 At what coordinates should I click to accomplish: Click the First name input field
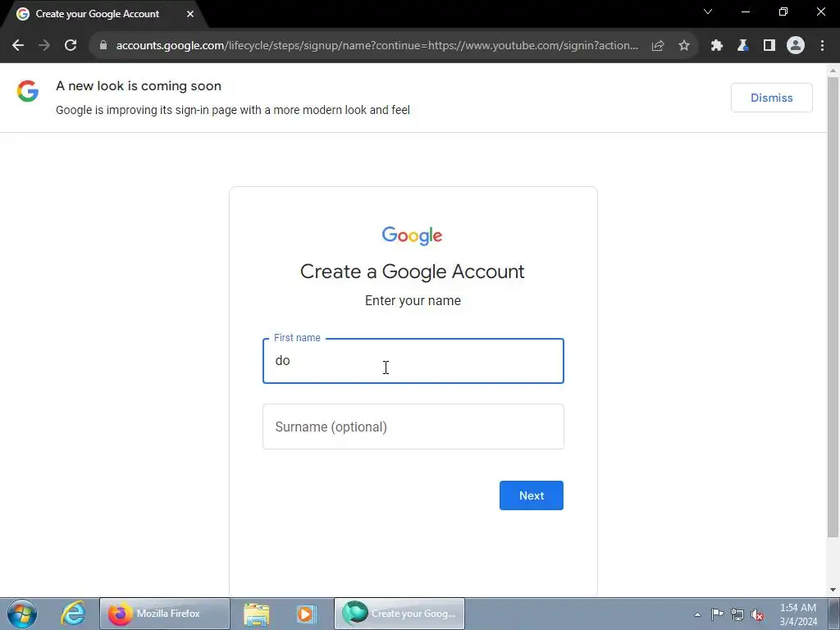tap(413, 361)
